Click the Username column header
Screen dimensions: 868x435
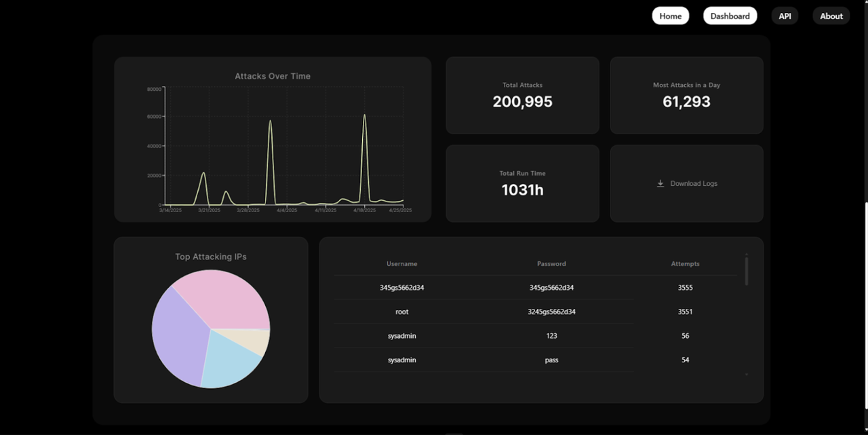point(402,263)
